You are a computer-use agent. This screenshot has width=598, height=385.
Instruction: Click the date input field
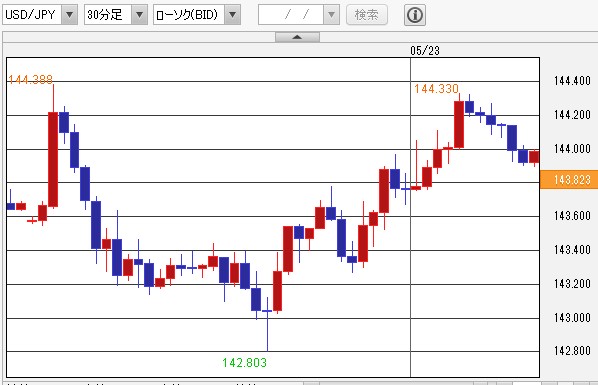291,15
